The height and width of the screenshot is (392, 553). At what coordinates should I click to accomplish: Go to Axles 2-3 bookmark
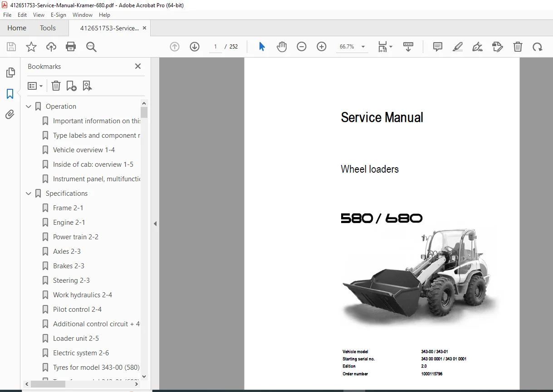(x=67, y=252)
